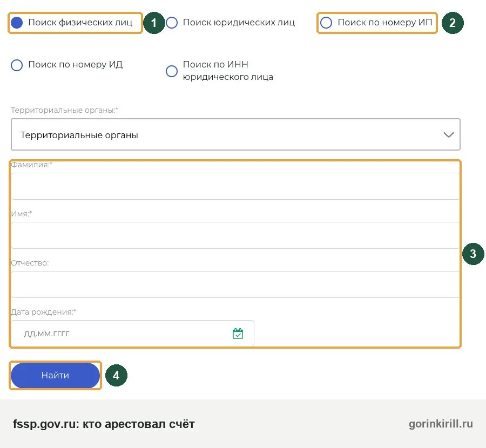Image resolution: width=486 pixels, height=448 pixels.
Task: Click the 'Фамилия' input field
Action: coord(235,186)
